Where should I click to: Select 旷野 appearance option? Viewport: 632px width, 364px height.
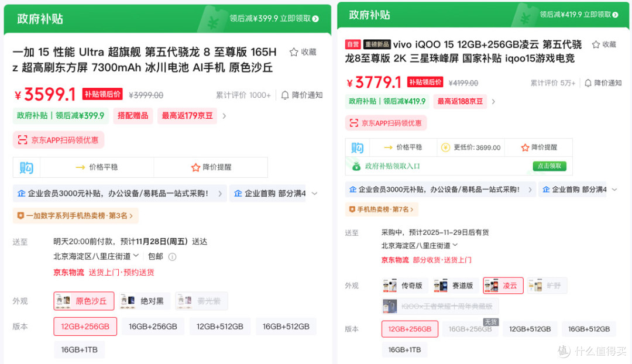pos(547,286)
